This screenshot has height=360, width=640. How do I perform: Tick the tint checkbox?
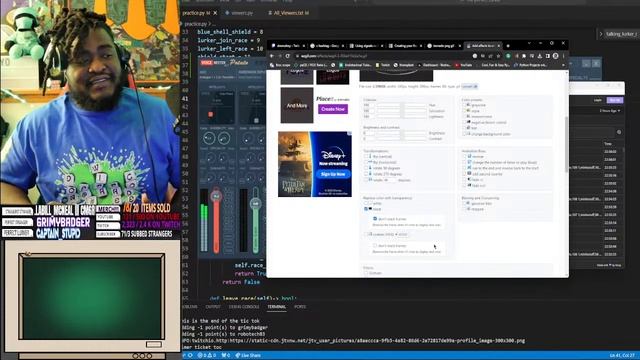pyautogui.click(x=464, y=128)
